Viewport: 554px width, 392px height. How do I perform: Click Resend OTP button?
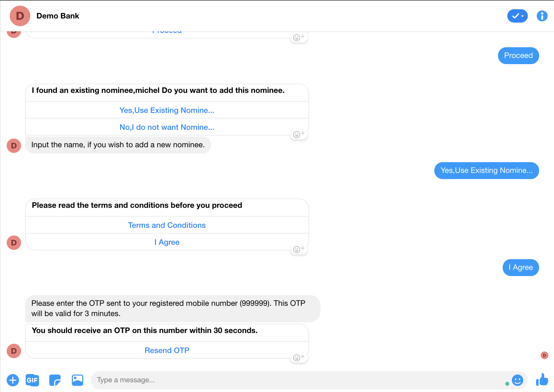click(167, 350)
